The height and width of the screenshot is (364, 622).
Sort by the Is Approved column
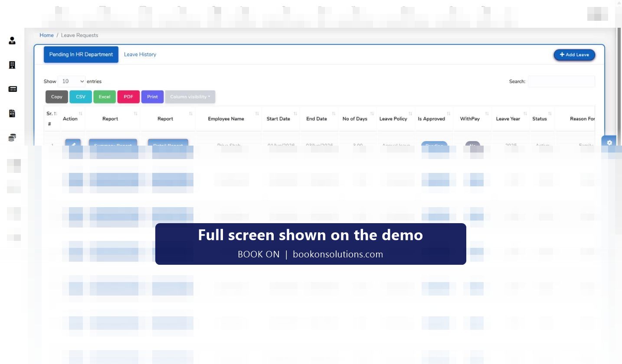click(434, 118)
